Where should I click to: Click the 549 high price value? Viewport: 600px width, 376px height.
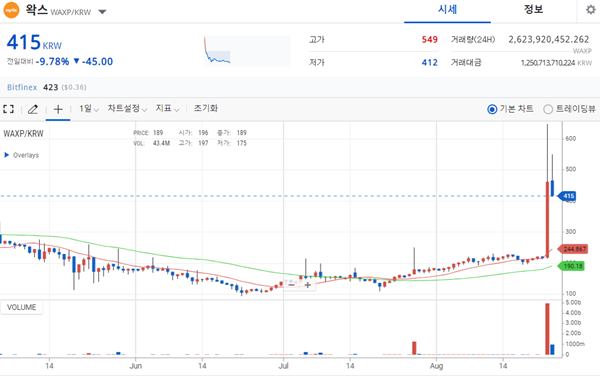[x=429, y=39]
